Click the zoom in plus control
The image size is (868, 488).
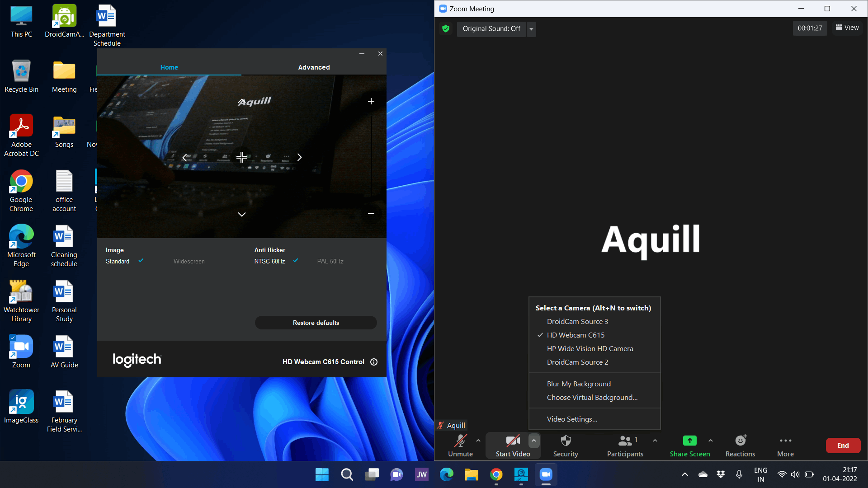pyautogui.click(x=371, y=101)
